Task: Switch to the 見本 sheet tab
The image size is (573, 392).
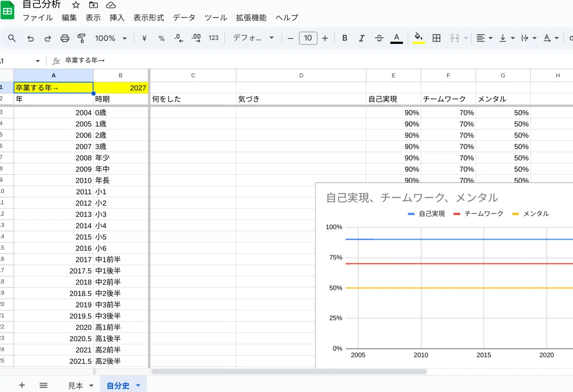Action: [75, 385]
